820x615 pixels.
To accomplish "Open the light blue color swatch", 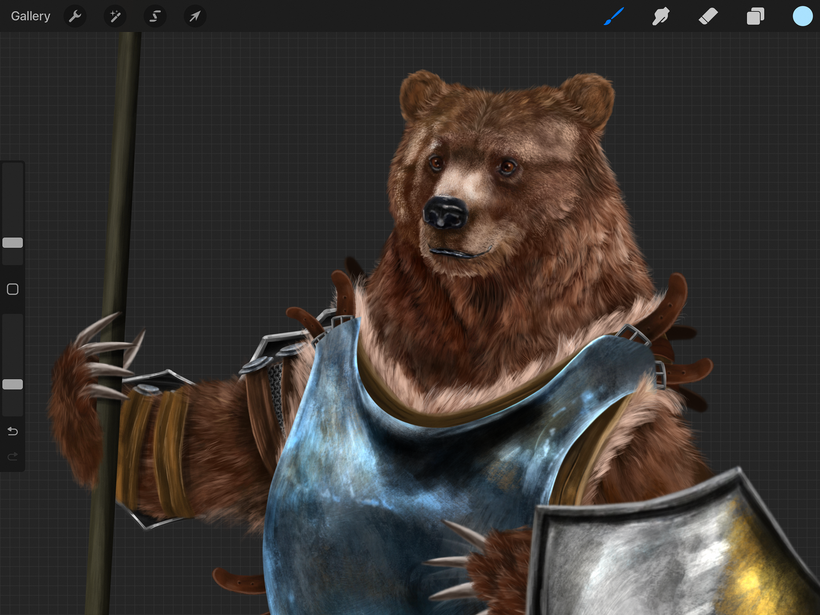I will pyautogui.click(x=802, y=16).
